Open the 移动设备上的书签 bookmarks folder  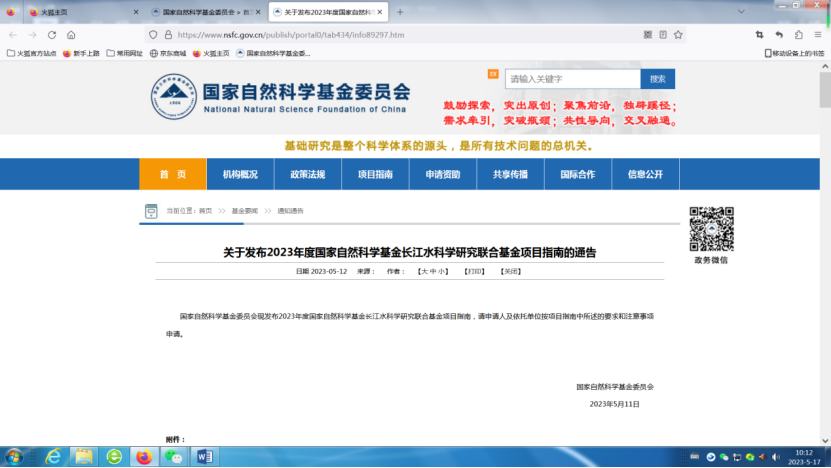(794, 53)
